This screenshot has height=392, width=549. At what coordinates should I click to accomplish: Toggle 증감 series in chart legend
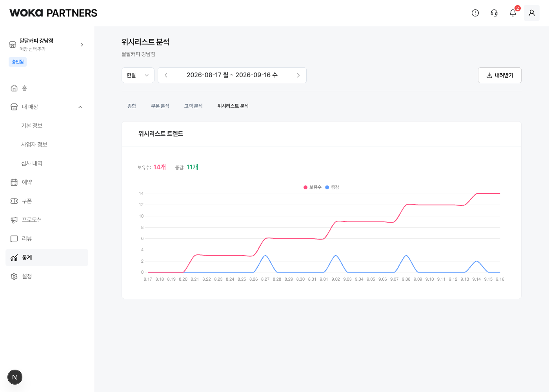tap(332, 187)
